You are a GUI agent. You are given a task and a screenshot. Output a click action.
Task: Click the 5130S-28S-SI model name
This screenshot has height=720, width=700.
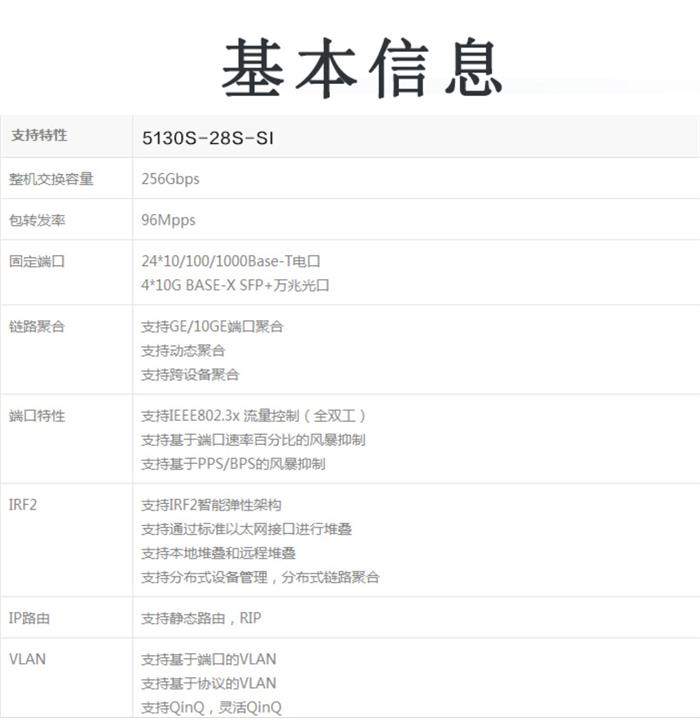207,138
